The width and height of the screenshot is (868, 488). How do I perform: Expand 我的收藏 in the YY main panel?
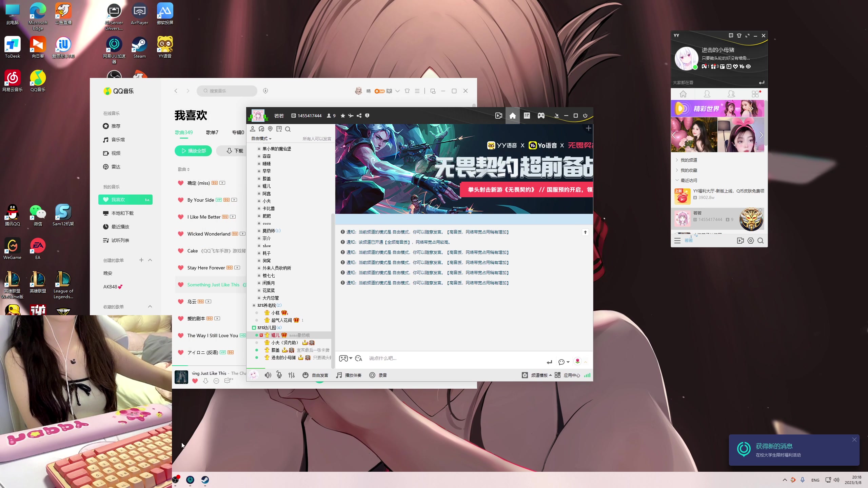coord(689,170)
